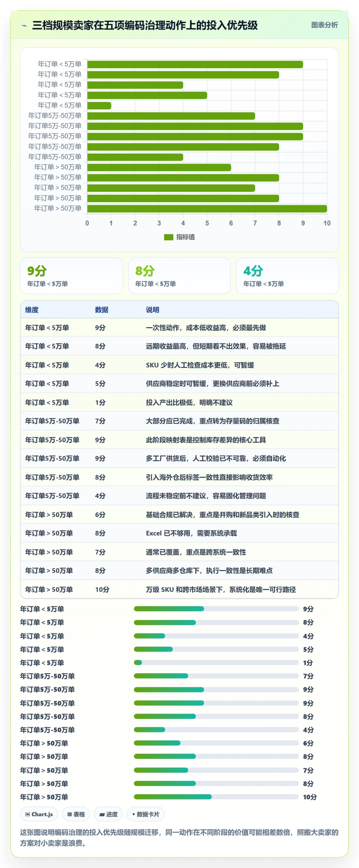Click row text Excel 已不够用，需要系统承载
The width and height of the screenshot is (359, 868).
(191, 533)
